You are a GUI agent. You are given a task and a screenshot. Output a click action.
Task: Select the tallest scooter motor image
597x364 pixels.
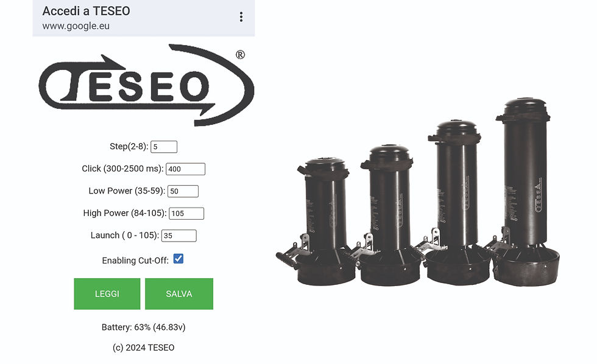pos(525,192)
